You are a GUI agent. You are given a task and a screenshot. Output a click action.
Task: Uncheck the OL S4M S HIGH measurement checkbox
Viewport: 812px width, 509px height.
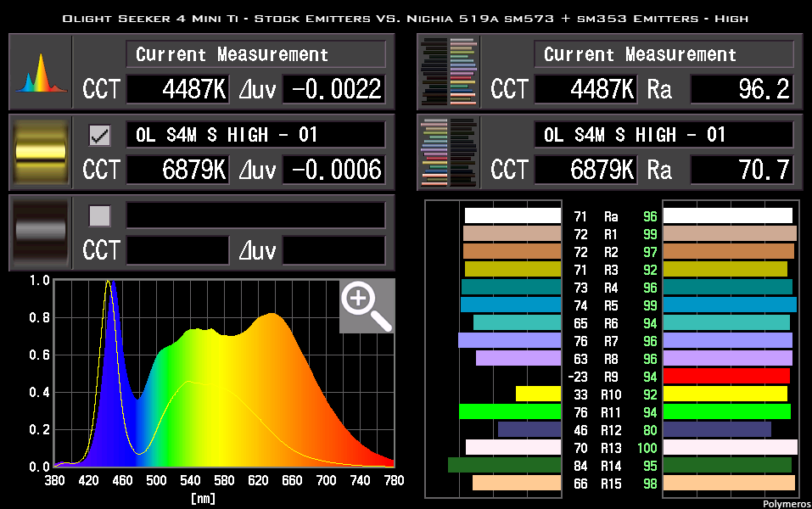(99, 133)
